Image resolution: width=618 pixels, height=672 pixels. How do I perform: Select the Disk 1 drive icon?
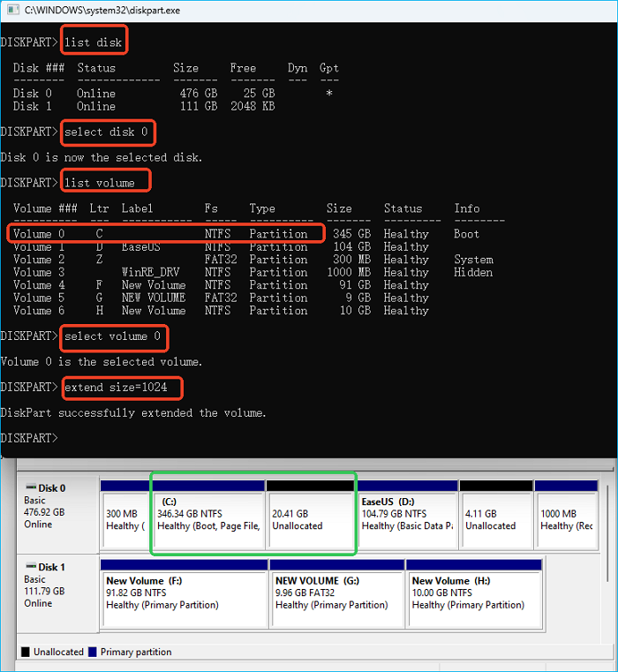point(30,567)
